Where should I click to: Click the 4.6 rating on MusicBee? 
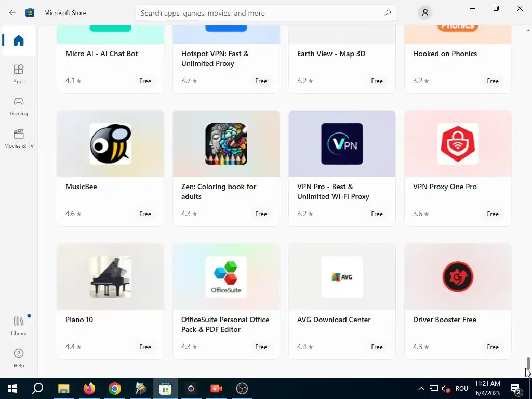point(73,214)
